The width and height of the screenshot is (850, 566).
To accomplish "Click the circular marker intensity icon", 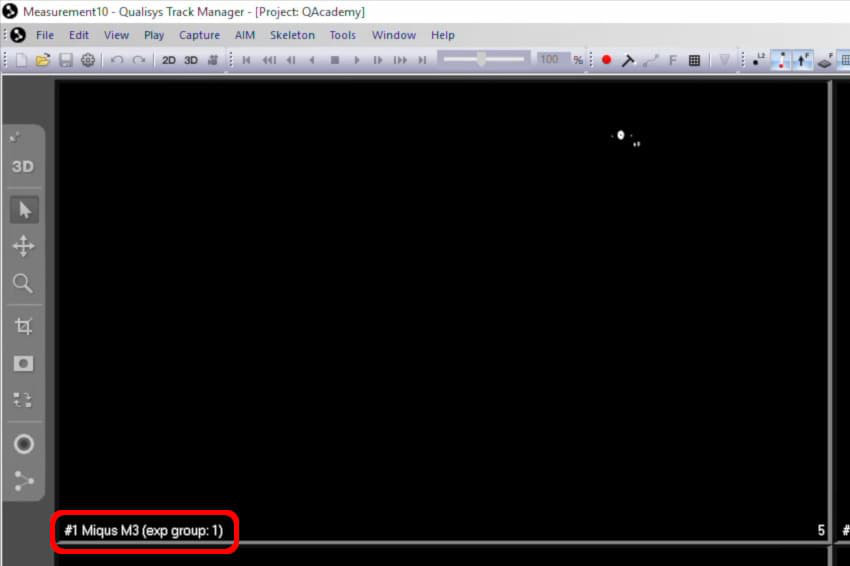I will [x=23, y=444].
